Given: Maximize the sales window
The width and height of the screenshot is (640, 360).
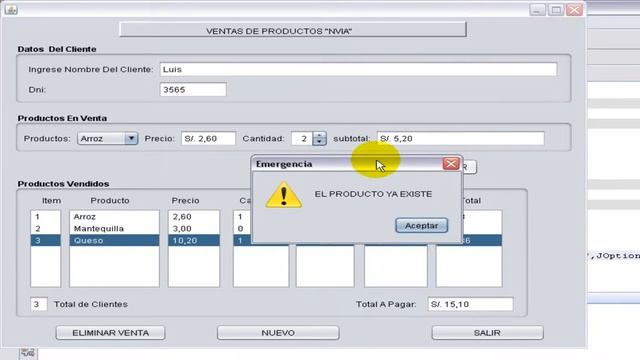Looking at the screenshot, I should pyautogui.click(x=556, y=10).
